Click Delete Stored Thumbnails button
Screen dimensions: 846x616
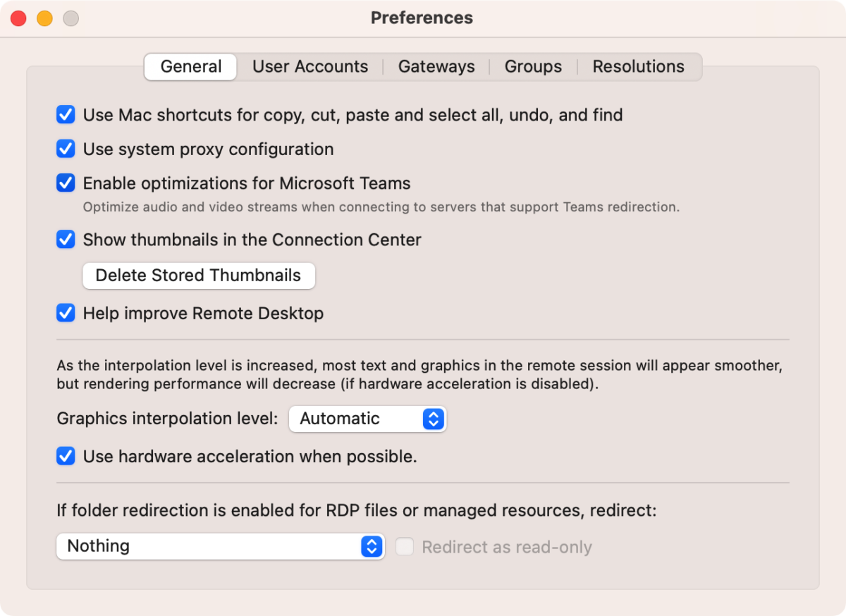199,276
